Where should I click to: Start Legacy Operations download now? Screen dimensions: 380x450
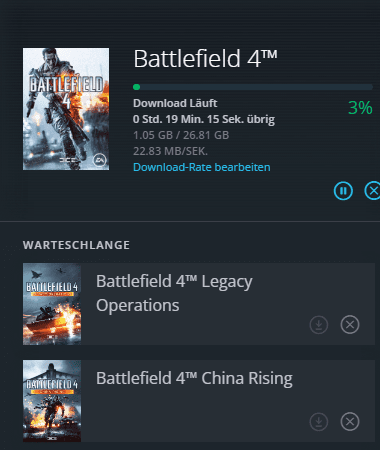319,324
